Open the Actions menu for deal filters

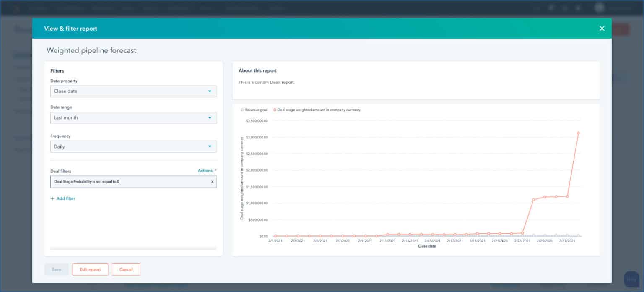207,171
